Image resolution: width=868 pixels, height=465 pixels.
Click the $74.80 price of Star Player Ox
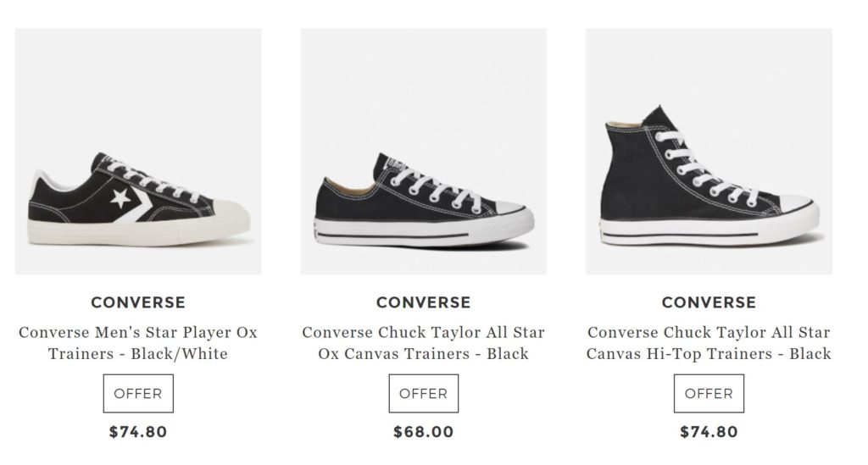pos(138,432)
